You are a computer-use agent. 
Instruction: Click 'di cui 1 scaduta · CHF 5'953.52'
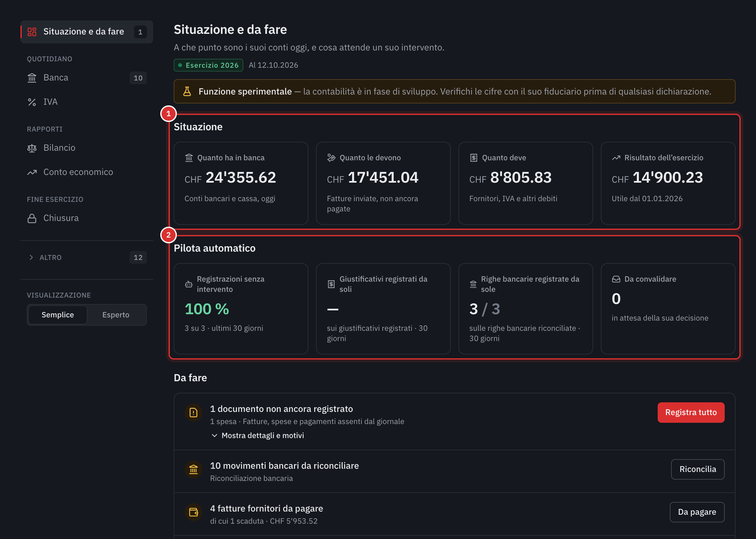pyautogui.click(x=264, y=521)
